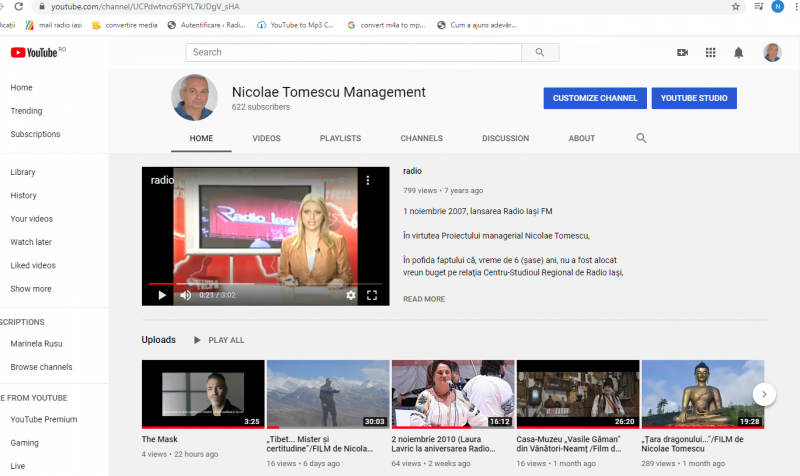Mute the featured video volume
800x476 pixels.
(x=186, y=295)
